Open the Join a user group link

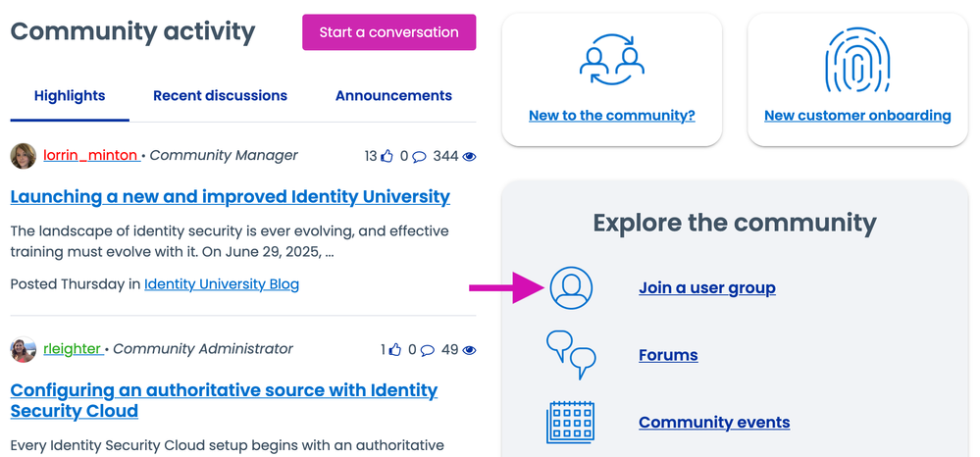tap(706, 287)
